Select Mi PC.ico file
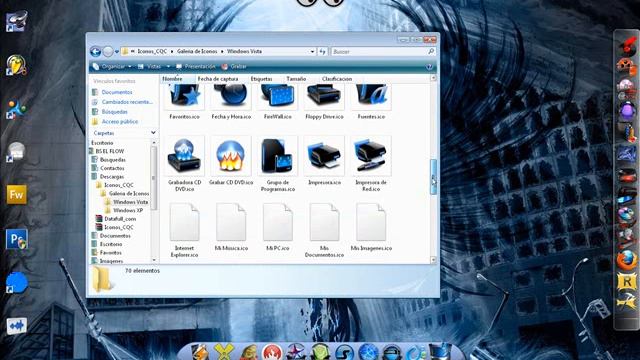640x360 pixels. click(x=278, y=228)
